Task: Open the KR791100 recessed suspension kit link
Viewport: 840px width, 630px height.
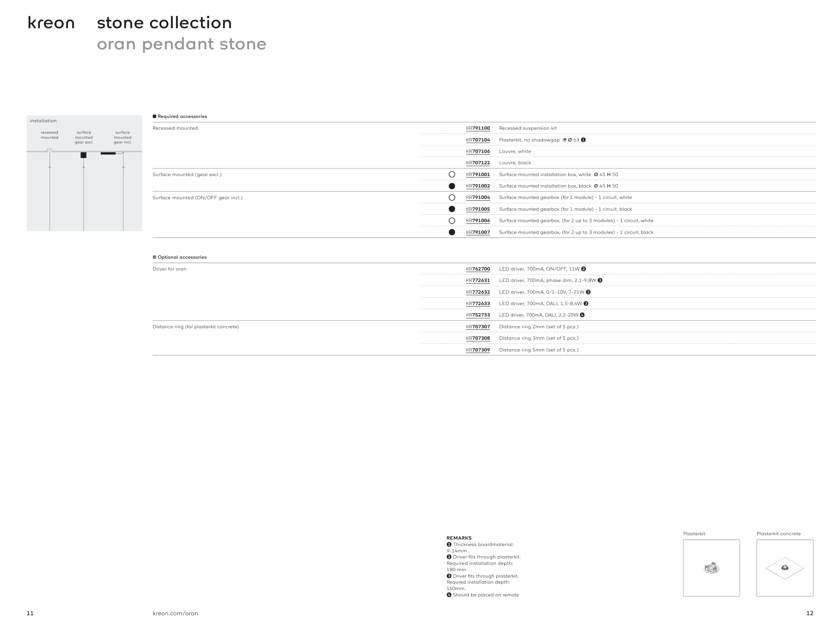Action: (x=478, y=128)
